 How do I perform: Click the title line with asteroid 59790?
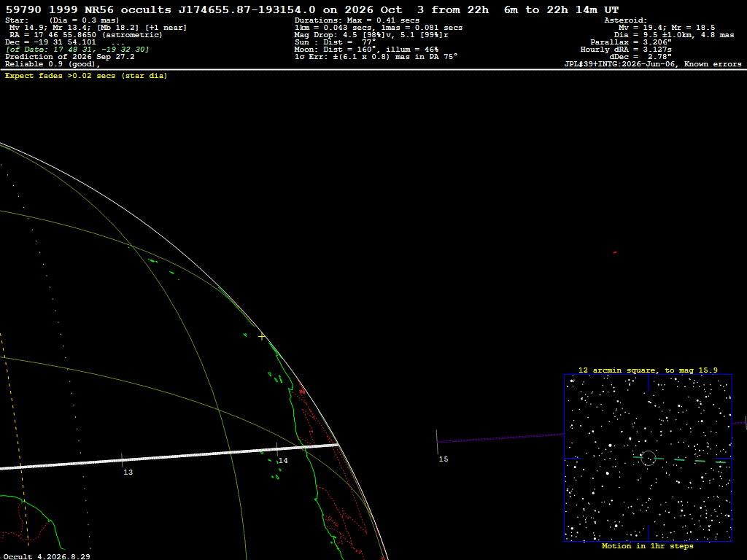tap(312, 9)
